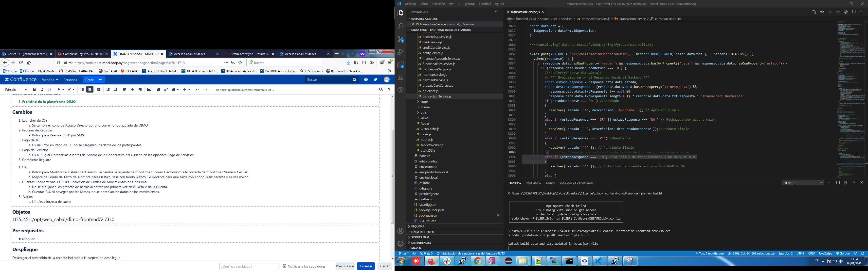Click Bold in the Confluence editor toolbar
Image resolution: width=868 pixels, height=271 pixels.
coord(34,89)
